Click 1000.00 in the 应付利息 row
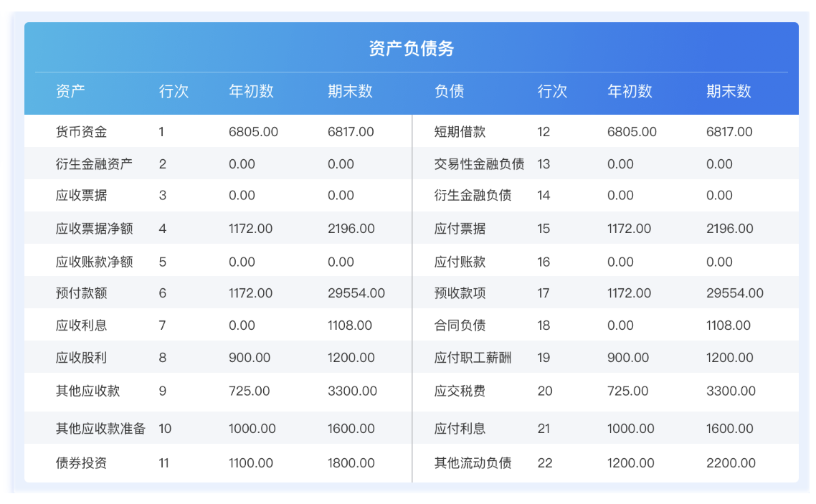 (631, 428)
